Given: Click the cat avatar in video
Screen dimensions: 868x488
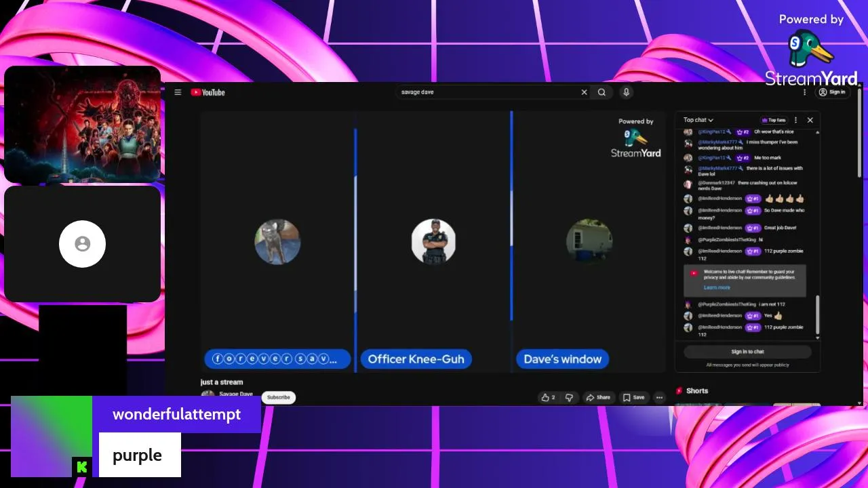Looking at the screenshot, I should click(x=277, y=242).
